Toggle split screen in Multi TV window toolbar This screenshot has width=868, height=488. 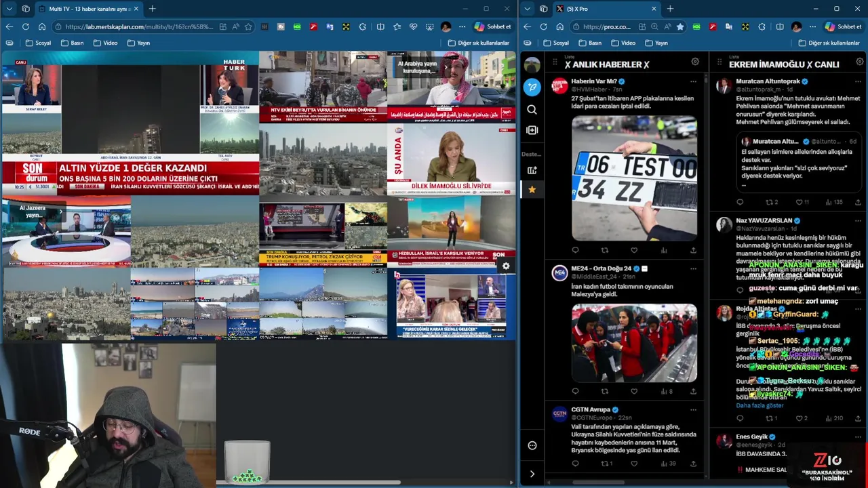pos(380,26)
